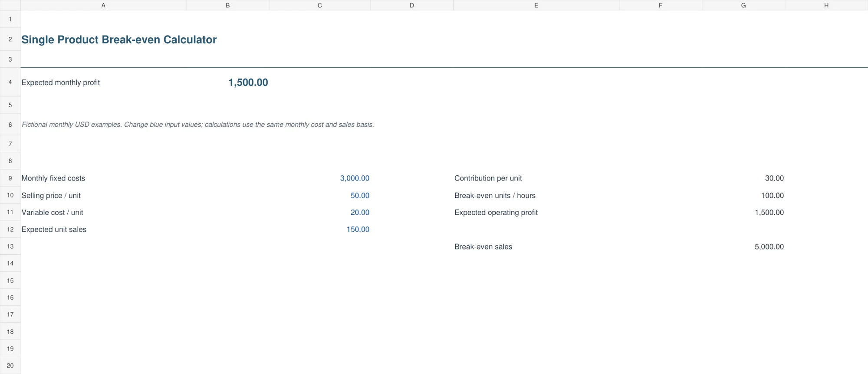Click the italic 'Fictional monthly USD examples' note
Image resolution: width=868 pixels, height=374 pixels.
click(198, 125)
